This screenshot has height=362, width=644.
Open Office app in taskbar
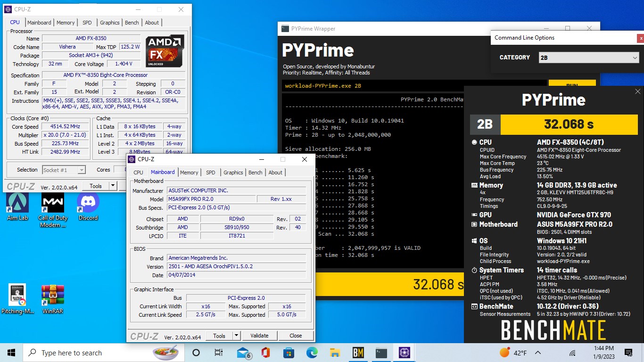(265, 353)
